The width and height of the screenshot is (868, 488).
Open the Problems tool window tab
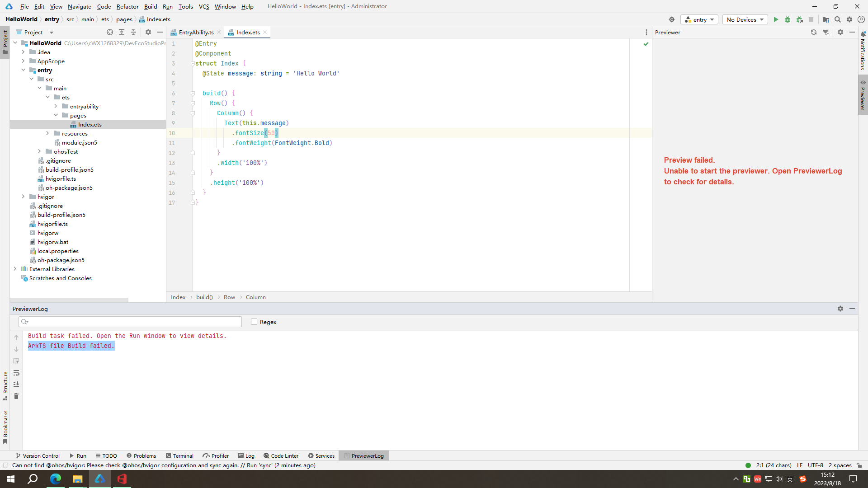tap(141, 455)
